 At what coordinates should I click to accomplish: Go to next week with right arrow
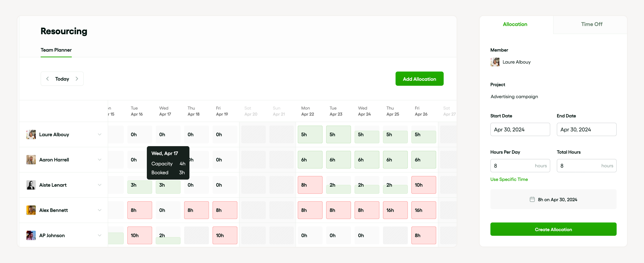[x=77, y=79]
